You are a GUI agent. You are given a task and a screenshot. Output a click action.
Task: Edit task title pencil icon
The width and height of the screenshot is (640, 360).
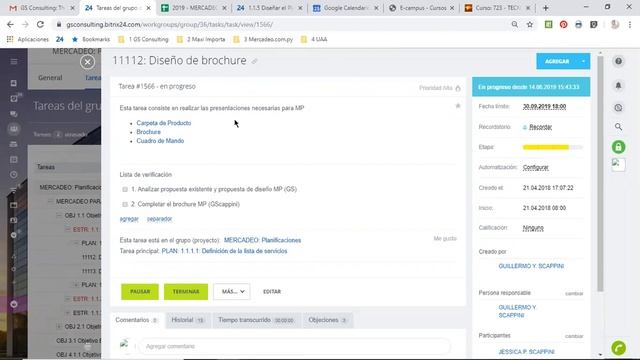pos(254,61)
